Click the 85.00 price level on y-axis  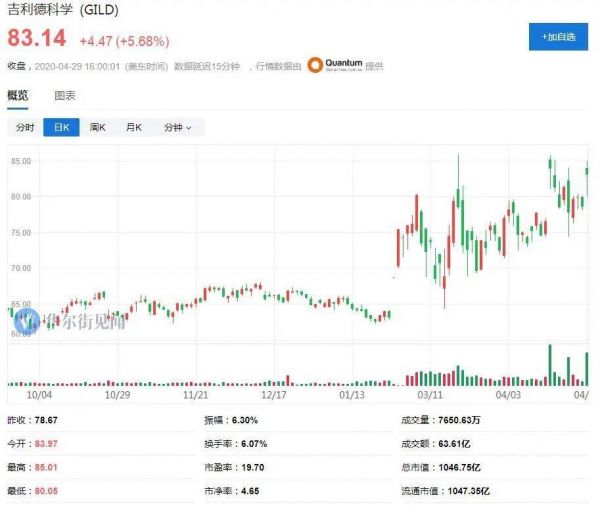click(x=22, y=161)
